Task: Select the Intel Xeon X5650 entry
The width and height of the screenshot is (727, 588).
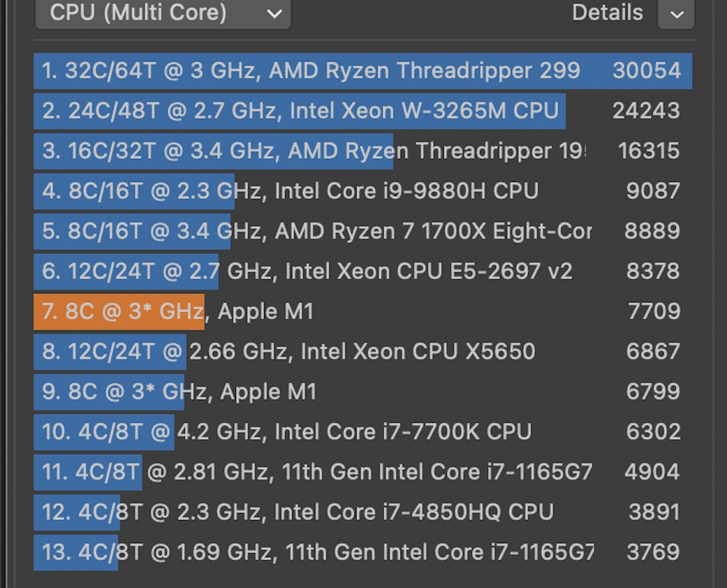Action: coord(289,351)
